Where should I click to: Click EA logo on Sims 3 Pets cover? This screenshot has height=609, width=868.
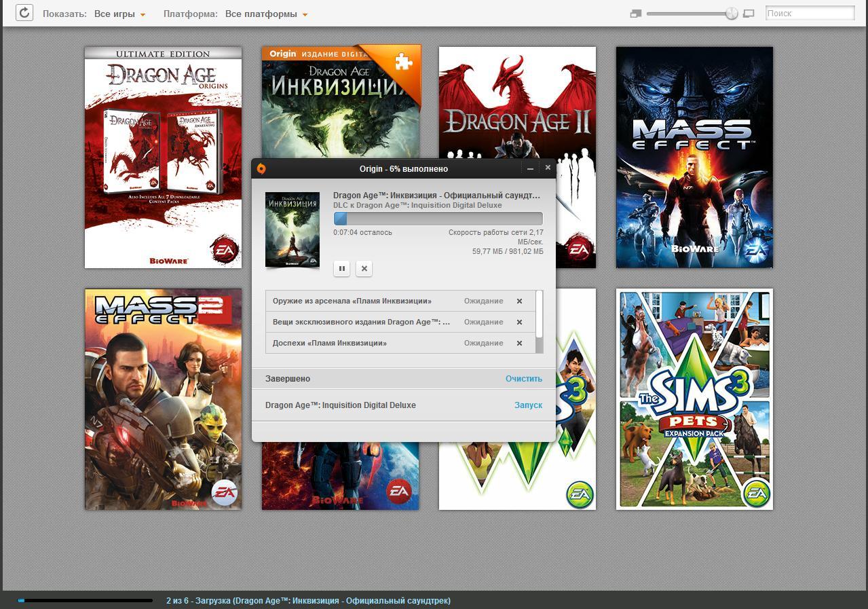[x=756, y=494]
